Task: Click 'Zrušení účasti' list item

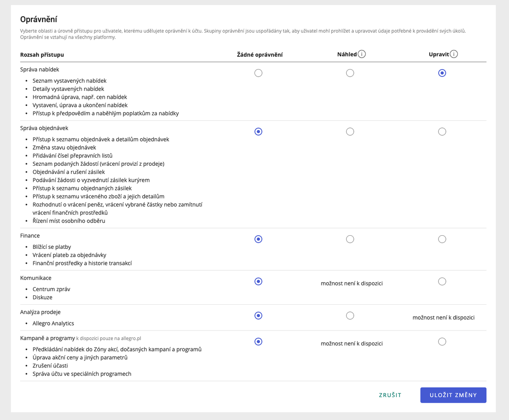Action: point(50,366)
